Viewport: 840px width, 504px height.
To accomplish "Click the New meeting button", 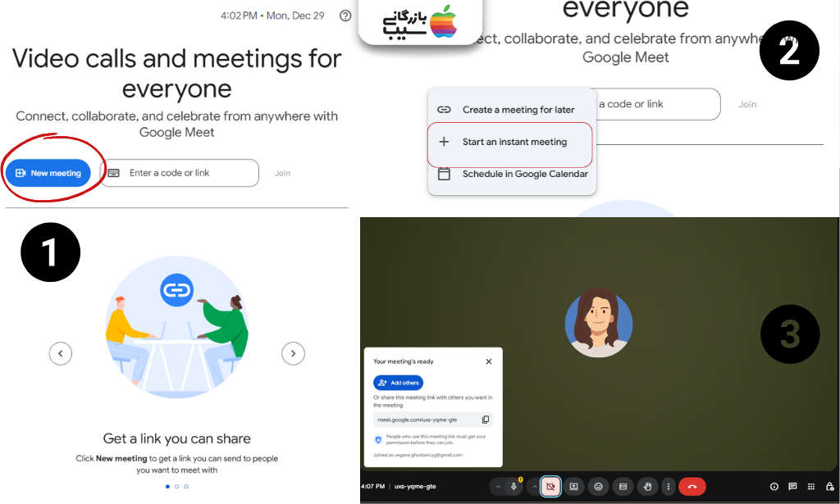I will pyautogui.click(x=49, y=173).
